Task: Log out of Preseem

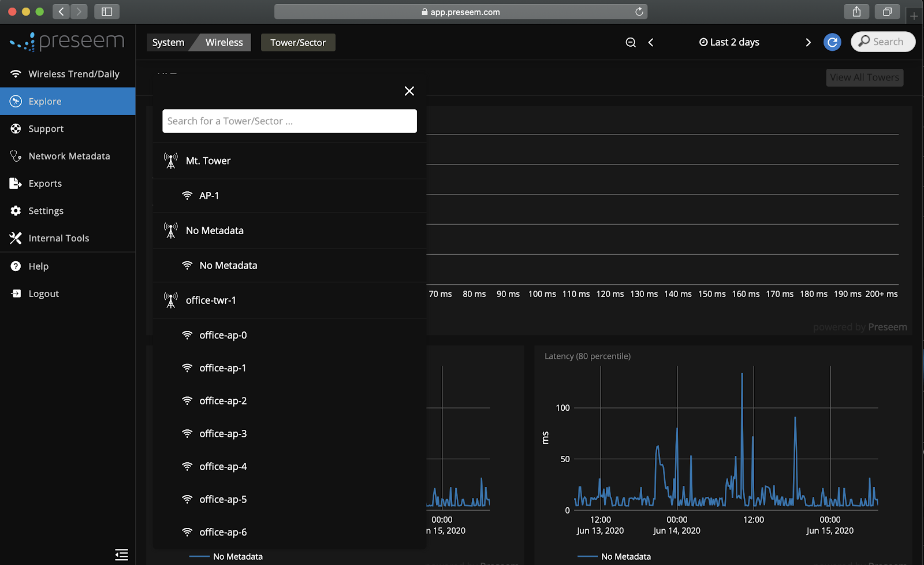Action: 68,293
